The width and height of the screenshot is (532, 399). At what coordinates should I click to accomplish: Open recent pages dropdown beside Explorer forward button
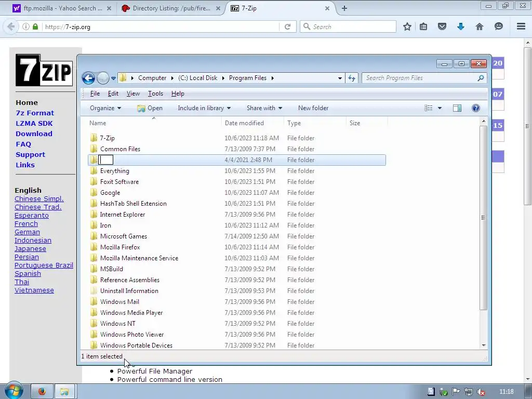[x=113, y=78]
